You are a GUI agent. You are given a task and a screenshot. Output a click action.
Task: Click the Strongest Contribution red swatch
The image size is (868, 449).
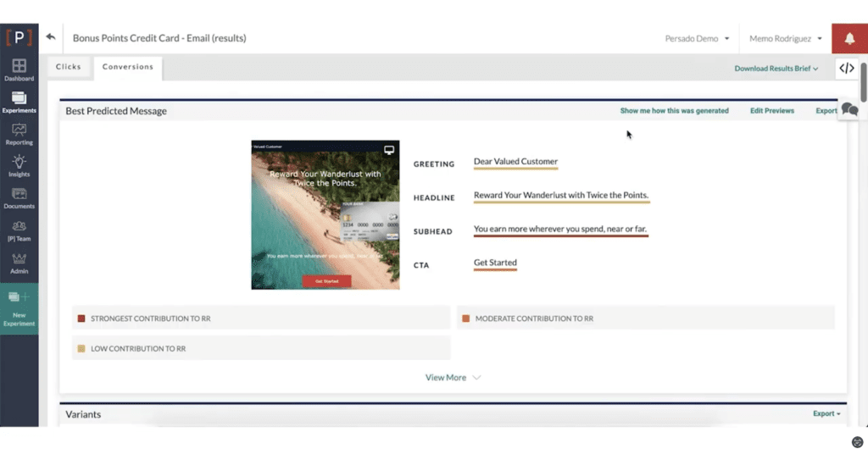point(81,319)
